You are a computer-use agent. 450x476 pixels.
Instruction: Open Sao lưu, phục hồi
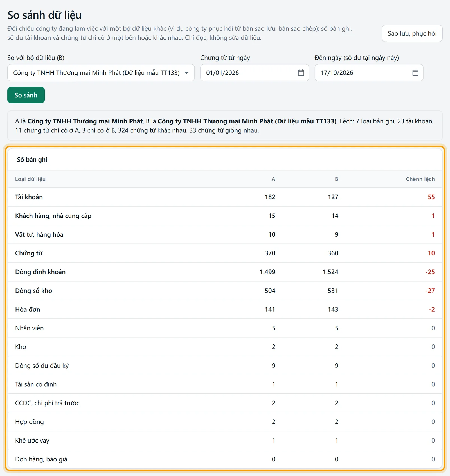tap(412, 33)
